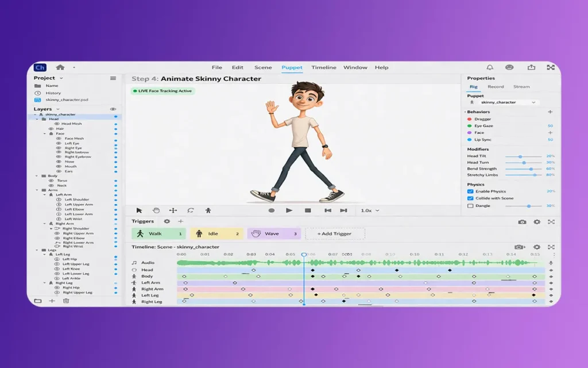This screenshot has width=588, height=368.
Task: Click the Record button in transport
Action: point(271,210)
